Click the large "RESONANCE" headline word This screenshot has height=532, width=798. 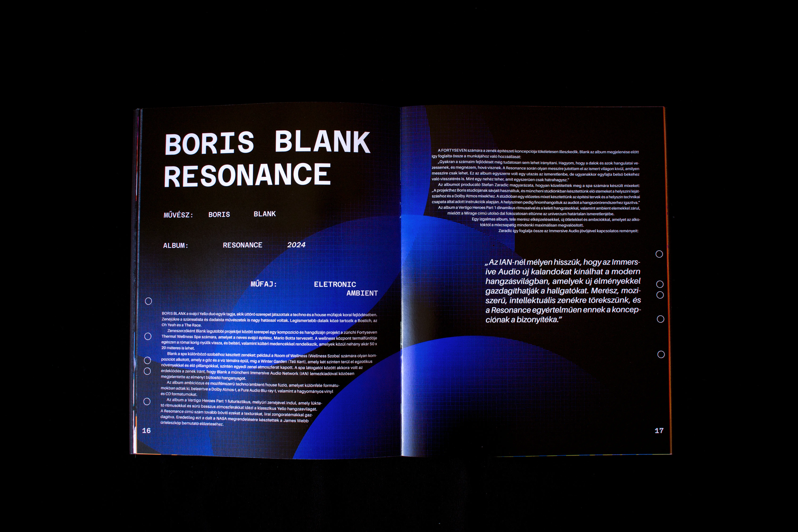(x=247, y=175)
